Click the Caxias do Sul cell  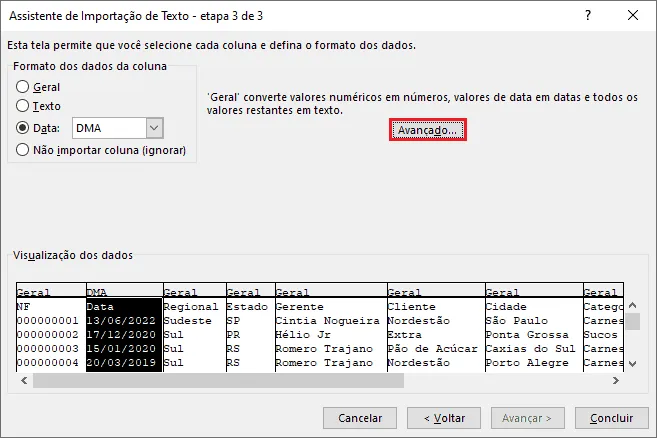click(x=530, y=348)
